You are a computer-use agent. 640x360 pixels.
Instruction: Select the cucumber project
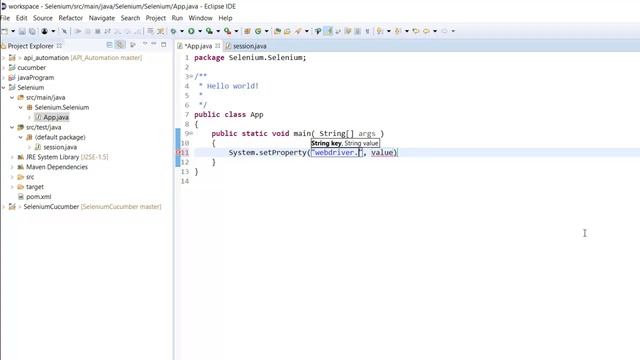click(31, 68)
